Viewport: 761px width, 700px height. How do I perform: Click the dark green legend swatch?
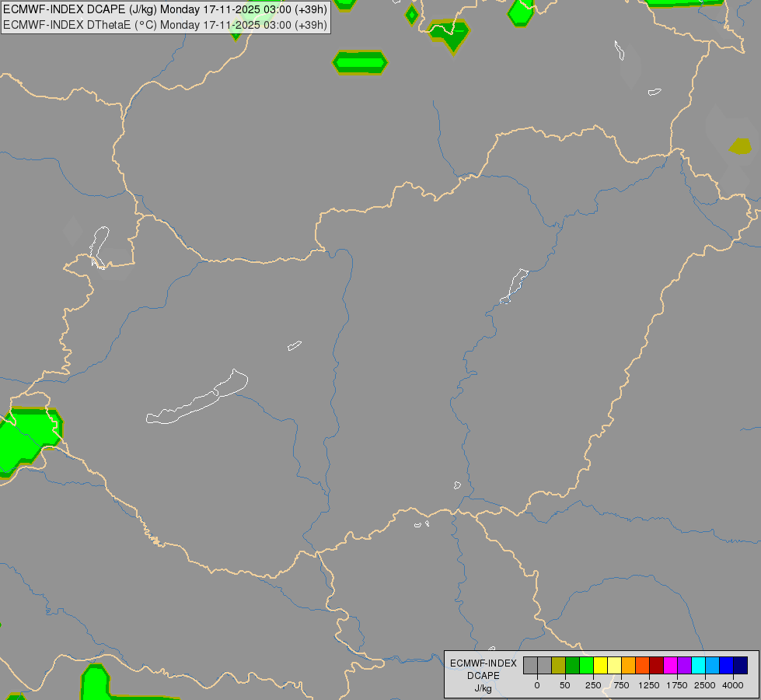573,666
